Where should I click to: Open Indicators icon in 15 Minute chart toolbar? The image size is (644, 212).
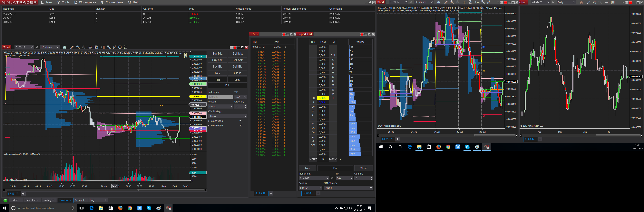(x=114, y=47)
